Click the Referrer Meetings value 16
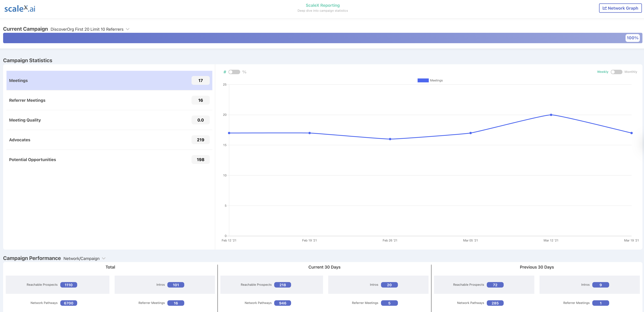 tap(201, 100)
